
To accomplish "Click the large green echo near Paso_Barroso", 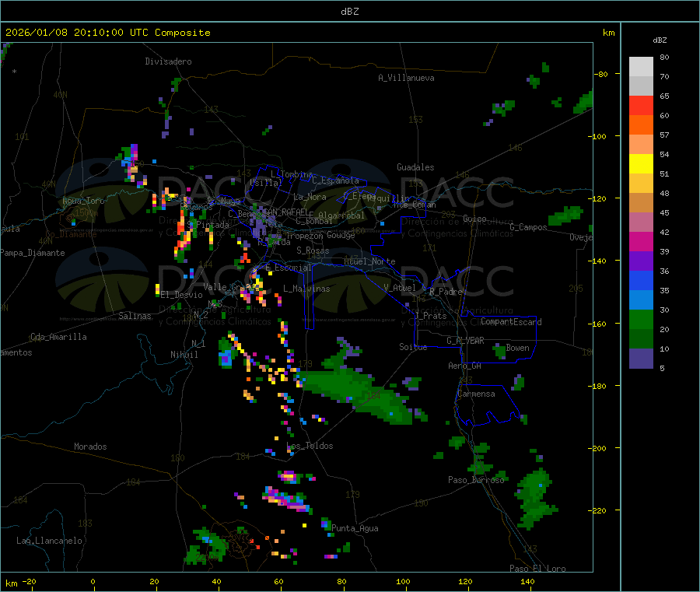I will [536, 498].
